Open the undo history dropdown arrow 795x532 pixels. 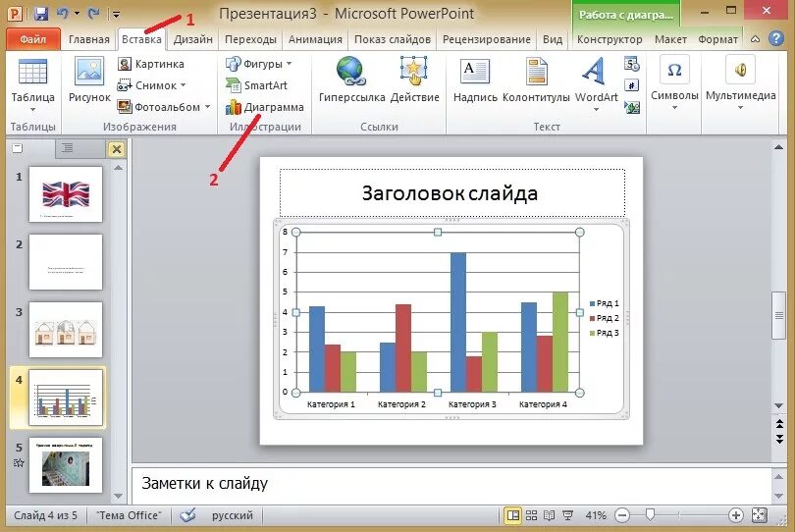coord(78,14)
